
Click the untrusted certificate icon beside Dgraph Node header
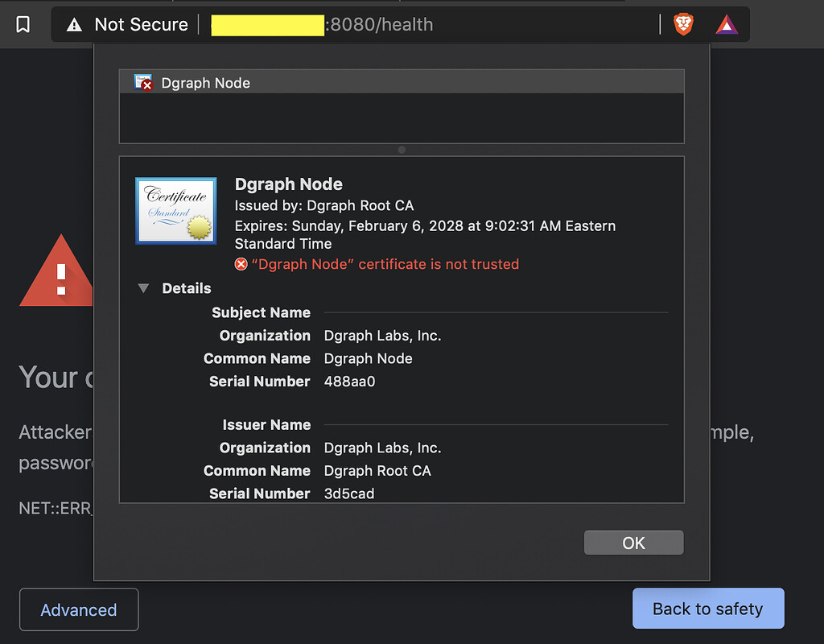click(x=142, y=82)
